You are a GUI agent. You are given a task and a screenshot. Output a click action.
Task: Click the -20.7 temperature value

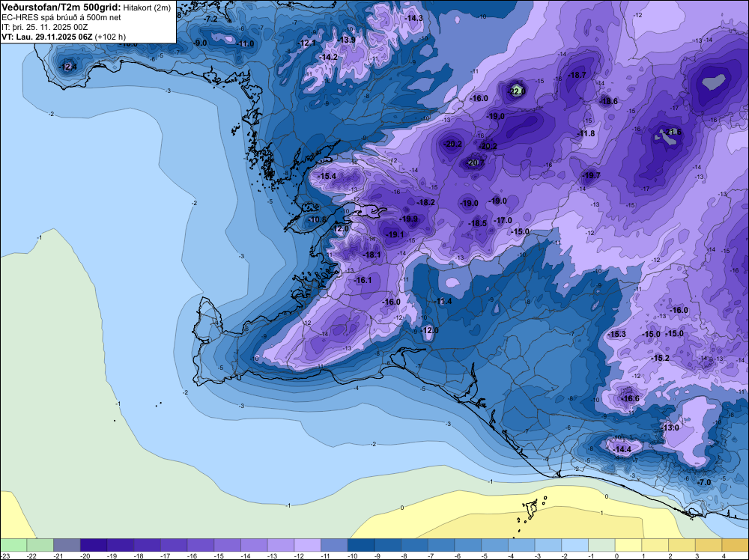coord(476,162)
